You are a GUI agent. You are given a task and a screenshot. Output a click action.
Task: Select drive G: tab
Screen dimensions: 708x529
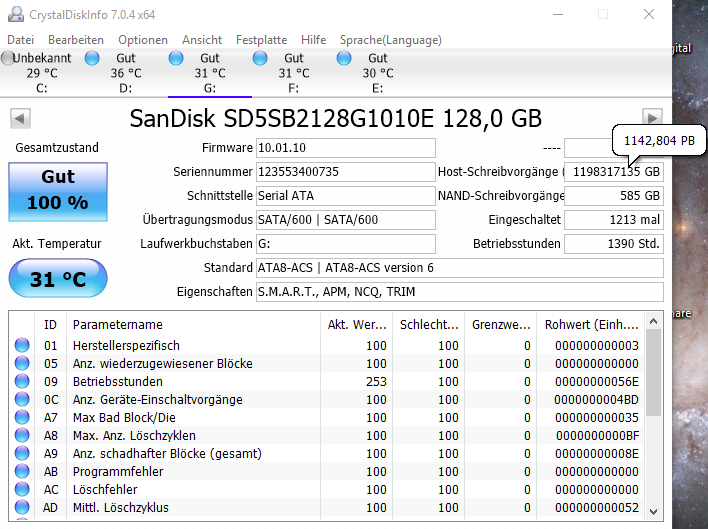pyautogui.click(x=210, y=73)
